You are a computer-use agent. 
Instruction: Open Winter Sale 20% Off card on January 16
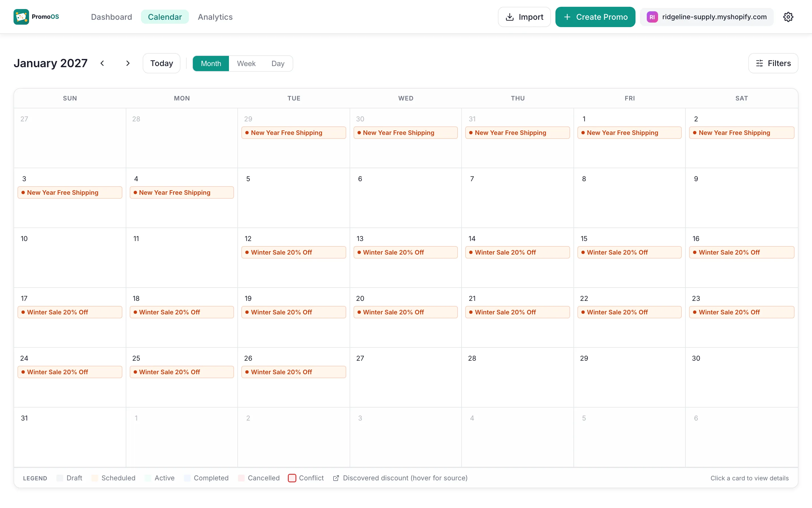742,252
